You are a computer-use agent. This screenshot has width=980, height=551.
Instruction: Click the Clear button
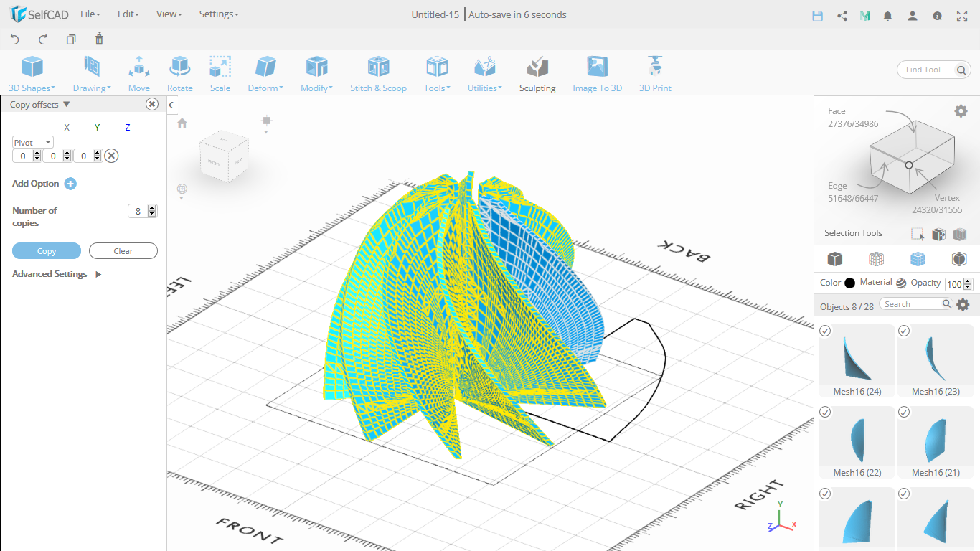(123, 251)
